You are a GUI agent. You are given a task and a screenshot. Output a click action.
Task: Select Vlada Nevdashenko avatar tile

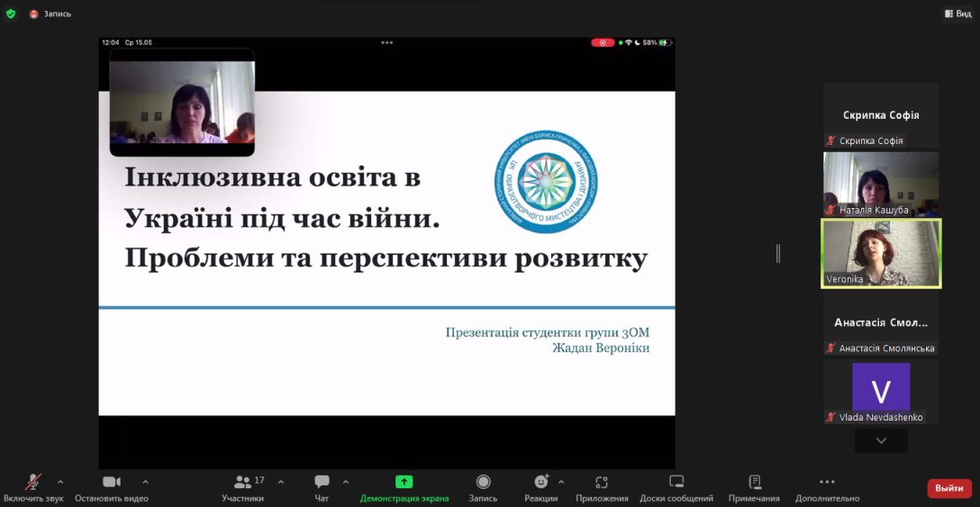pos(881,392)
